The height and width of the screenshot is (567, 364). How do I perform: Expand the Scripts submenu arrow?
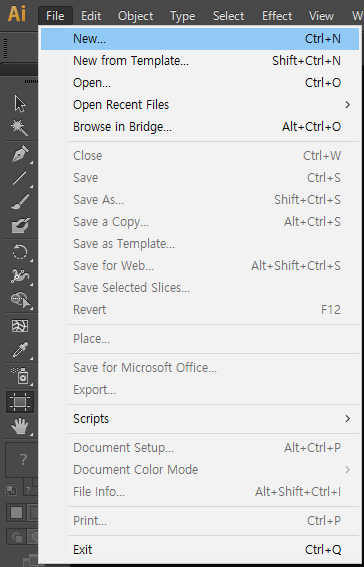coord(347,419)
